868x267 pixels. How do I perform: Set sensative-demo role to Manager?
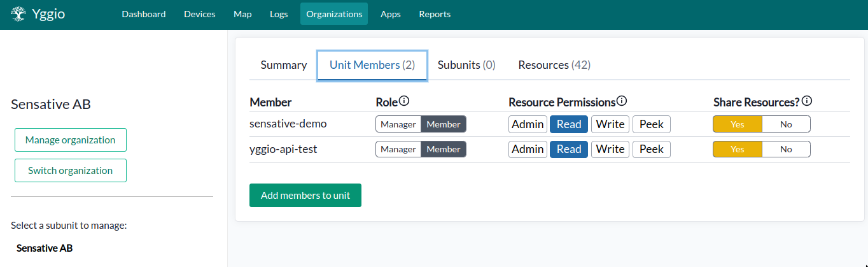[398, 124]
